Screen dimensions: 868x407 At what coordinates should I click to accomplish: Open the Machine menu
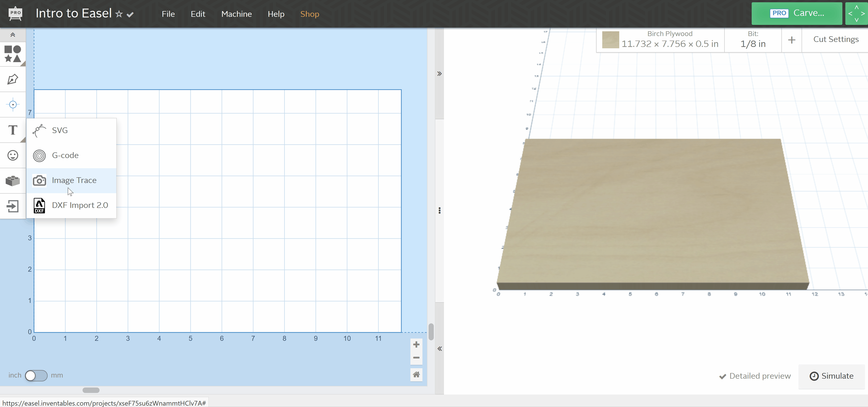pyautogui.click(x=237, y=14)
